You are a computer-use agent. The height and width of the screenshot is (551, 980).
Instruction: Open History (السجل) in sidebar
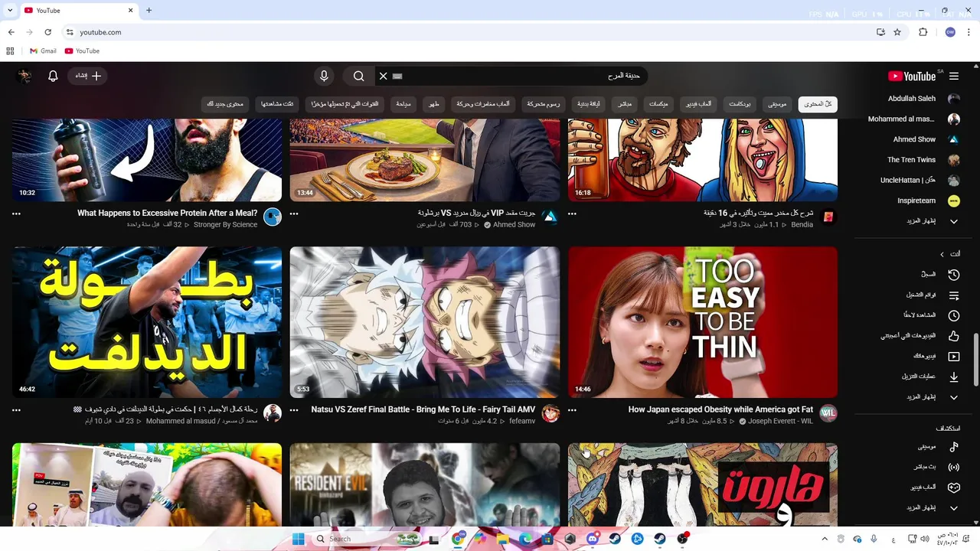[939, 274]
